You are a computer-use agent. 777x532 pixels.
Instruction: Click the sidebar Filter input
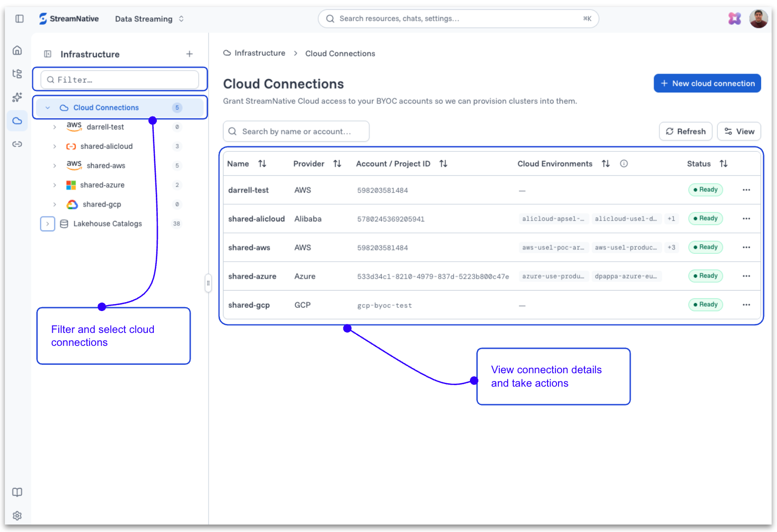[119, 80]
